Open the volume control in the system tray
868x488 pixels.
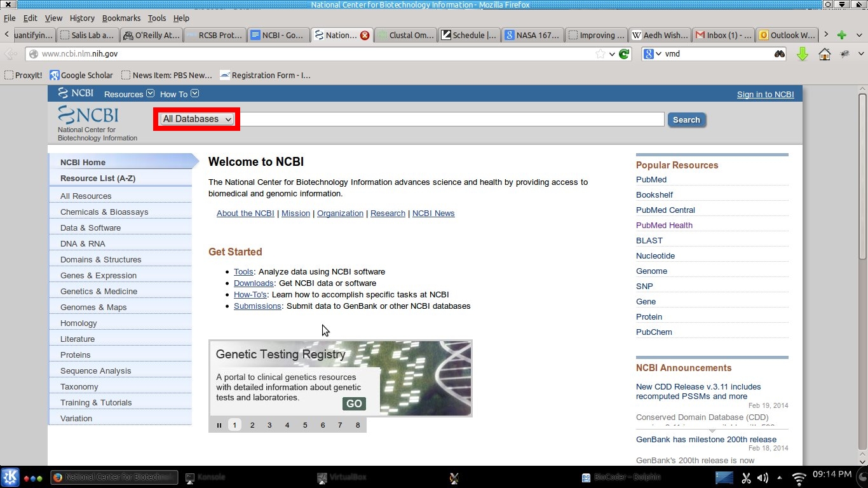[x=763, y=478]
